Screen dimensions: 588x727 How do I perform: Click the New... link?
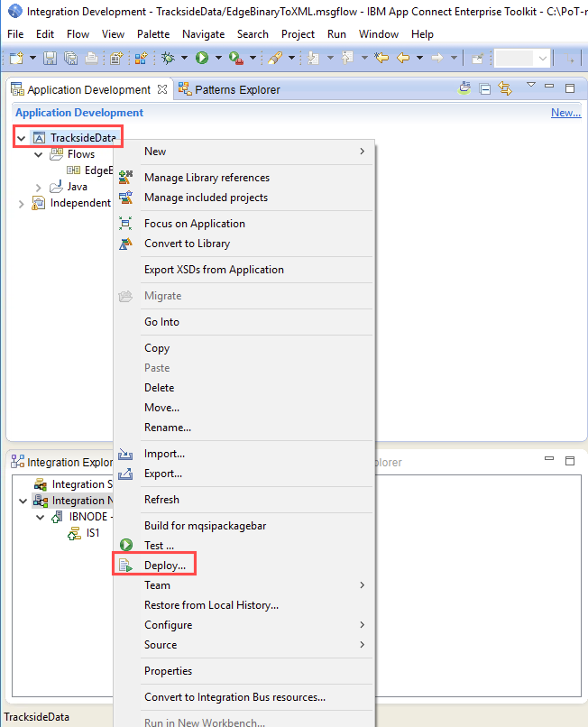565,113
